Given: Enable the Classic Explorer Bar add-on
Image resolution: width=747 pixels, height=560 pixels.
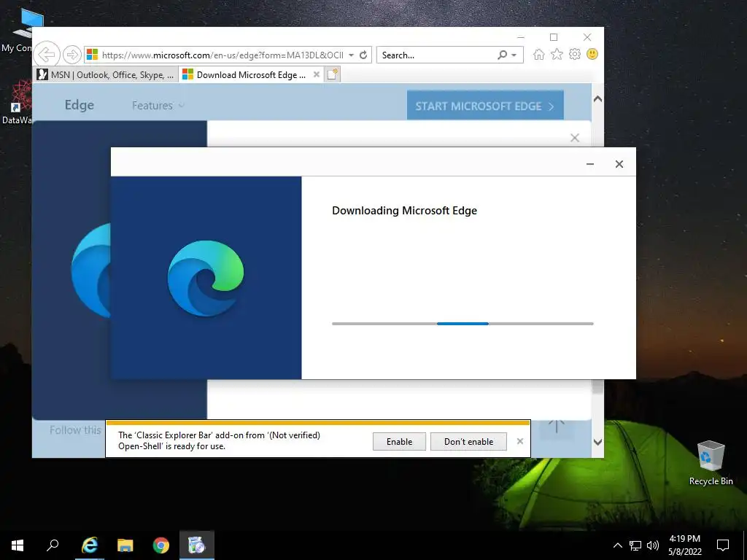Looking at the screenshot, I should pos(399,441).
